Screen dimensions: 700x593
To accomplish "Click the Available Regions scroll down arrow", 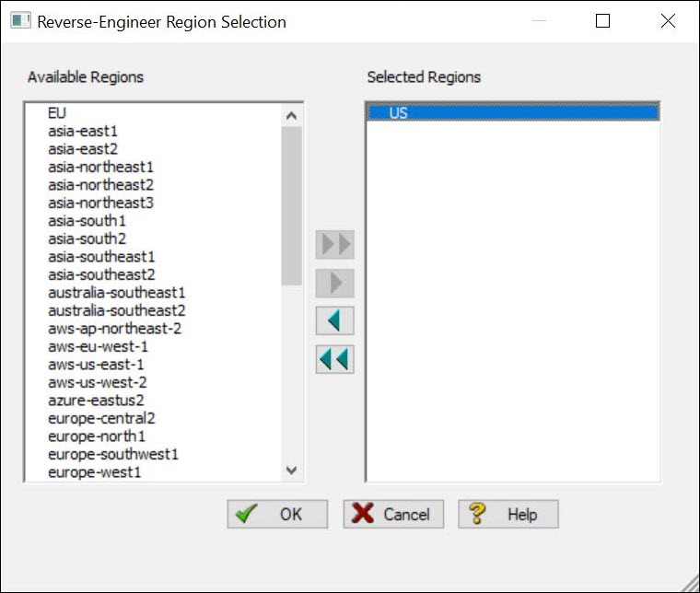I will coord(291,470).
